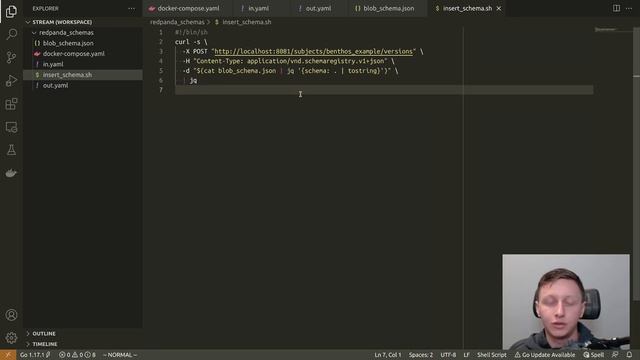
Task: Toggle the Spell checker status item
Action: (593, 355)
